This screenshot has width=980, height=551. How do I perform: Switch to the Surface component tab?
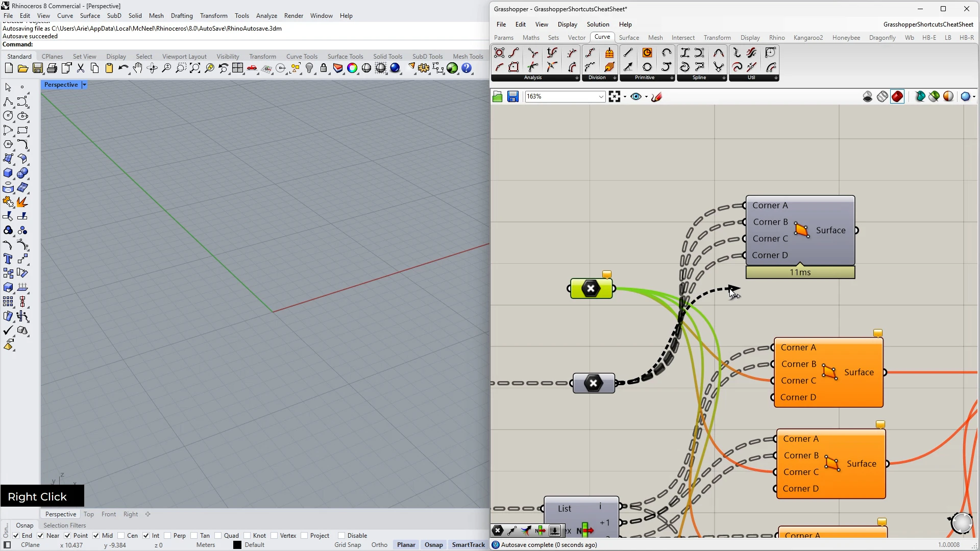click(x=629, y=37)
